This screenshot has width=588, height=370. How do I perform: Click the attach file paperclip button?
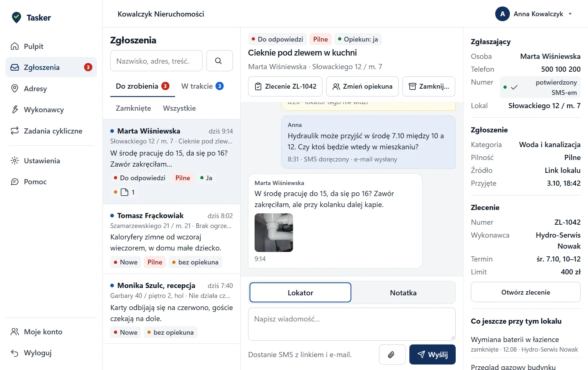pos(392,355)
